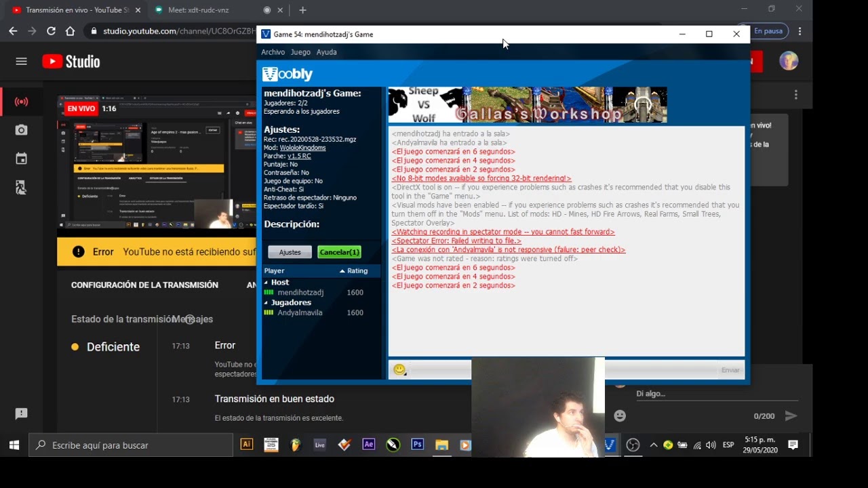This screenshot has height=488, width=868.
Task: Click the volume icon in system tray
Action: pyautogui.click(x=710, y=445)
